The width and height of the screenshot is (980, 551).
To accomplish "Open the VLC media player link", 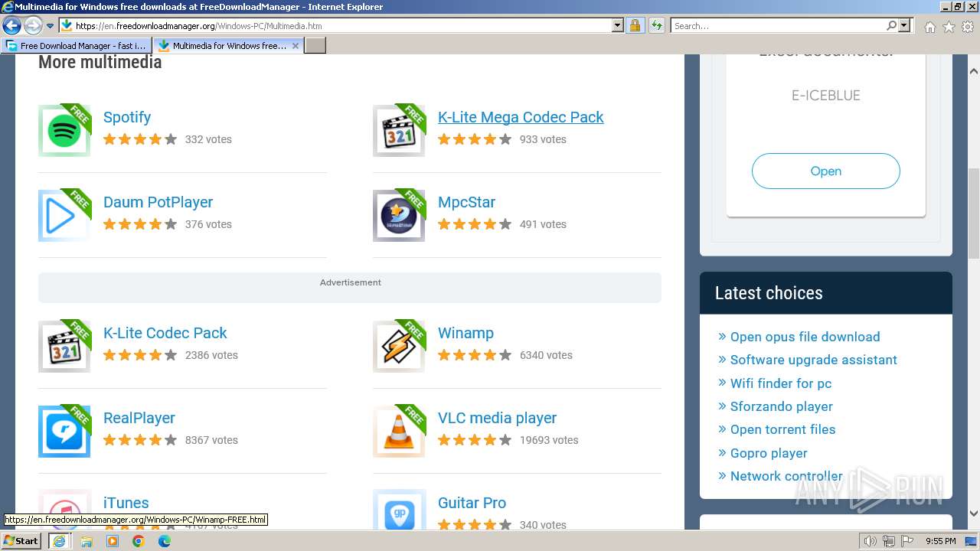I will click(498, 418).
